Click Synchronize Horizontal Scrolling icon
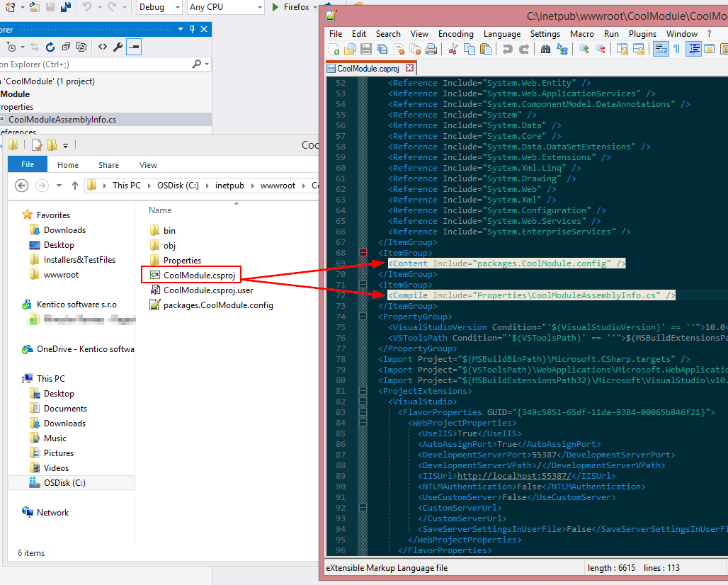This screenshot has height=585, width=728. (638, 49)
